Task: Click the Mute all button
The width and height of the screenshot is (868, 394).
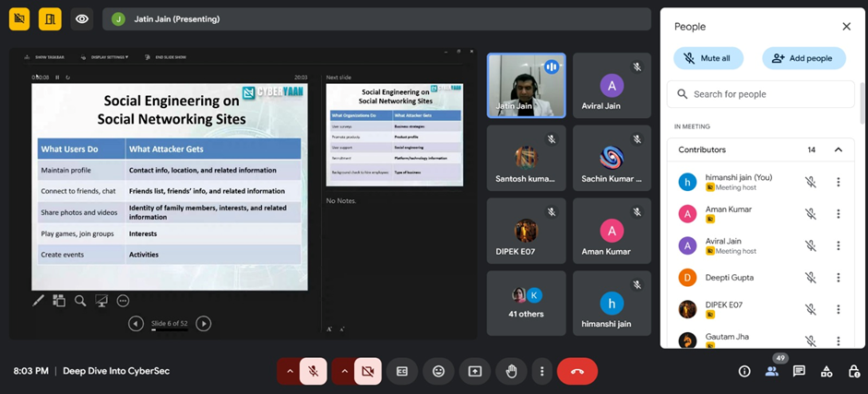Action: click(708, 58)
